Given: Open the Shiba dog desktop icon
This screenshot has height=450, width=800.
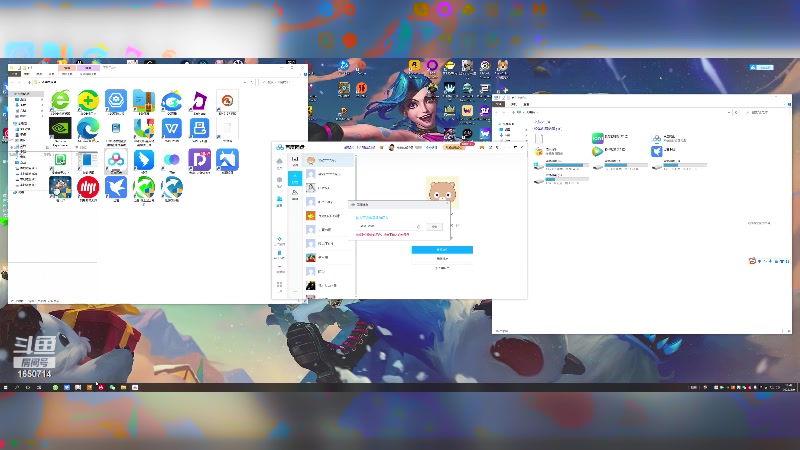Looking at the screenshot, I should tap(503, 66).
